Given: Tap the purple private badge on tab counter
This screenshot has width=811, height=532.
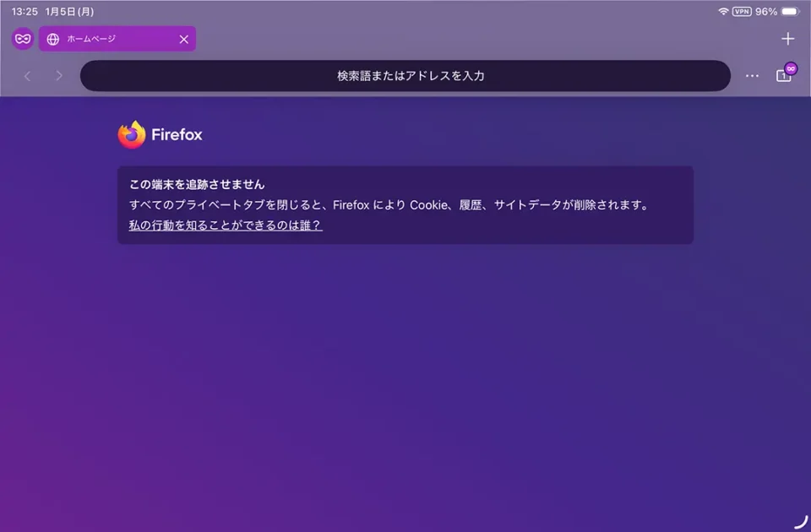Looking at the screenshot, I should pos(791,68).
